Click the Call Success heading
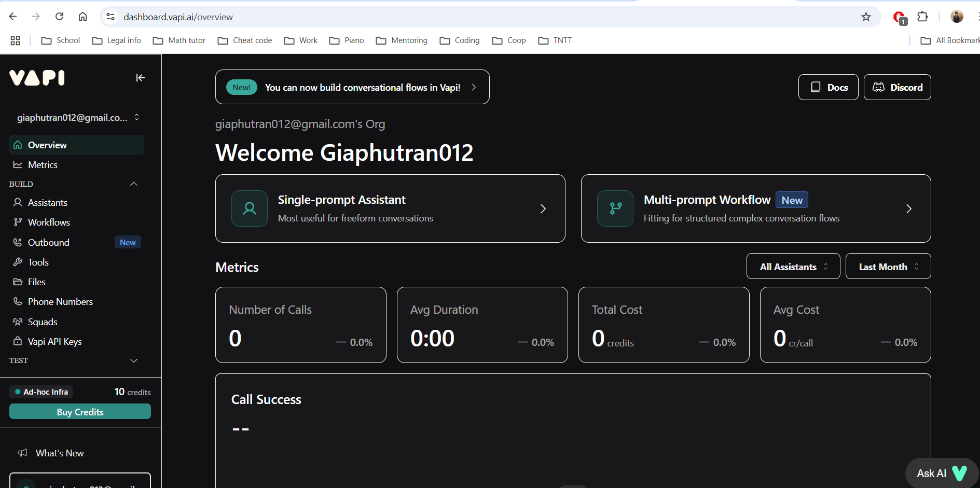Image resolution: width=980 pixels, height=488 pixels. [x=266, y=399]
